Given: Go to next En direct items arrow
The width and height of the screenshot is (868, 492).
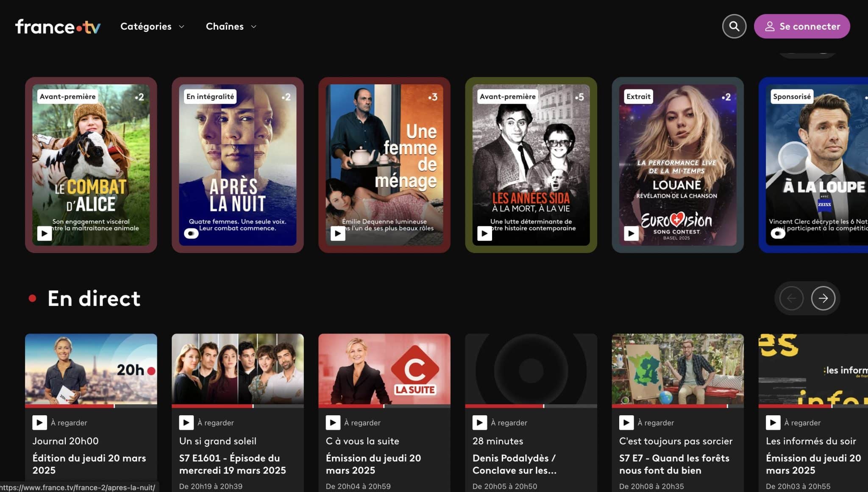Looking at the screenshot, I should coord(823,298).
